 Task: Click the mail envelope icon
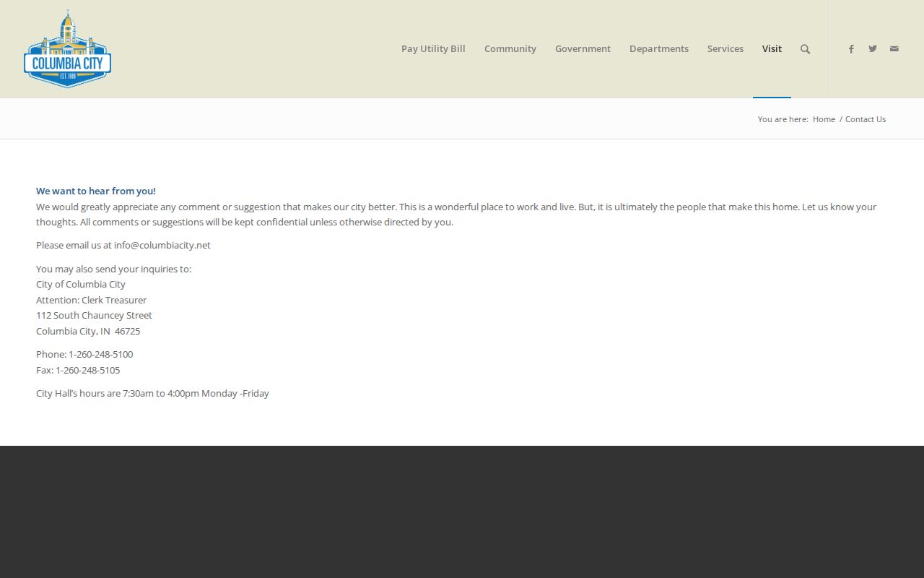pos(894,49)
